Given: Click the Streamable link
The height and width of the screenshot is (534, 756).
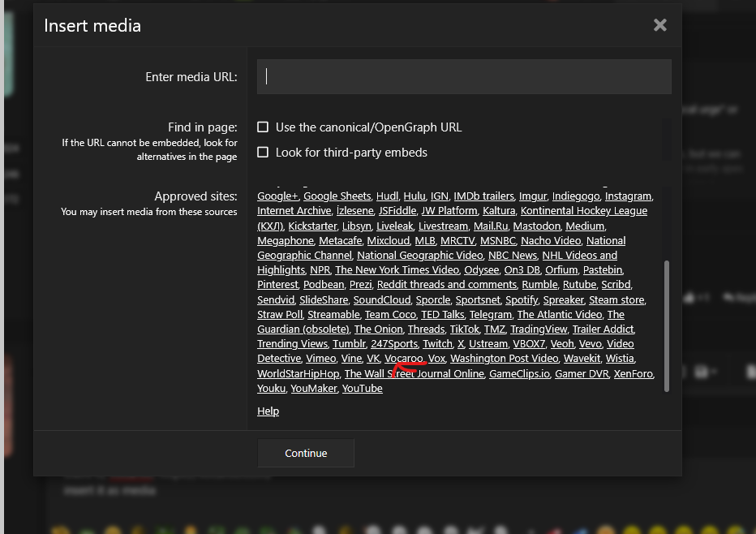Looking at the screenshot, I should click(333, 315).
